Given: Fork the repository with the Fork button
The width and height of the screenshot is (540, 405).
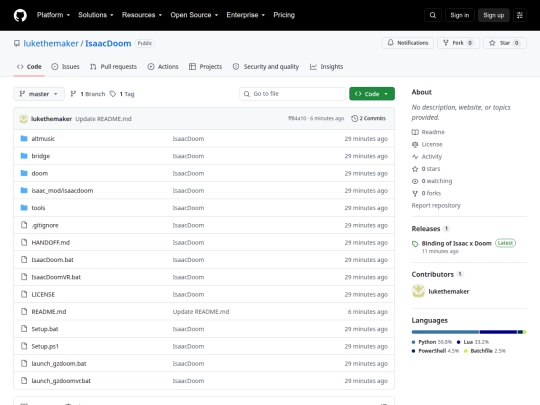Looking at the screenshot, I should [458, 43].
